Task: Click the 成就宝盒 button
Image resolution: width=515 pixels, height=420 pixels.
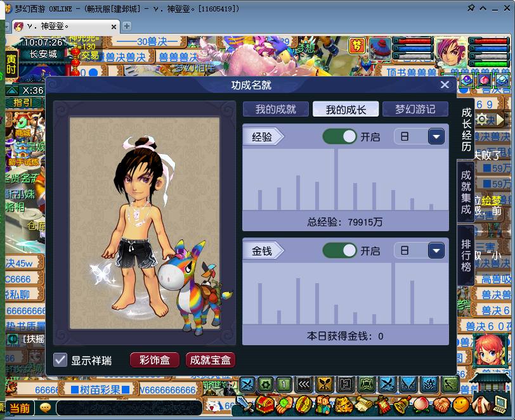Action: (211, 360)
